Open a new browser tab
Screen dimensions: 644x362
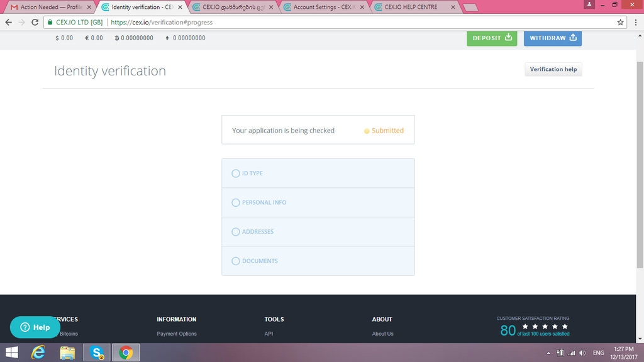[470, 8]
